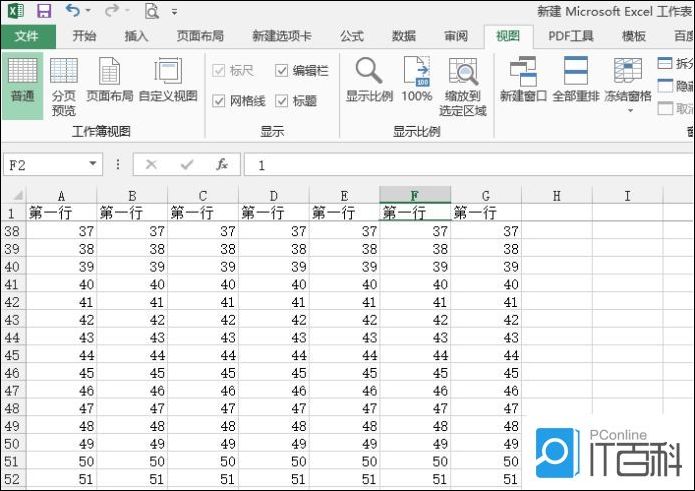
Task: Select column F header
Action: pos(415,195)
